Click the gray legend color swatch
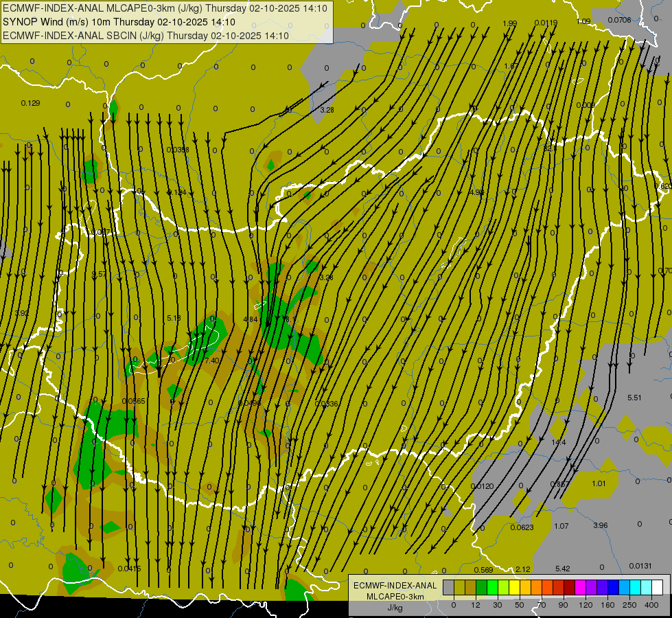 coord(448,587)
